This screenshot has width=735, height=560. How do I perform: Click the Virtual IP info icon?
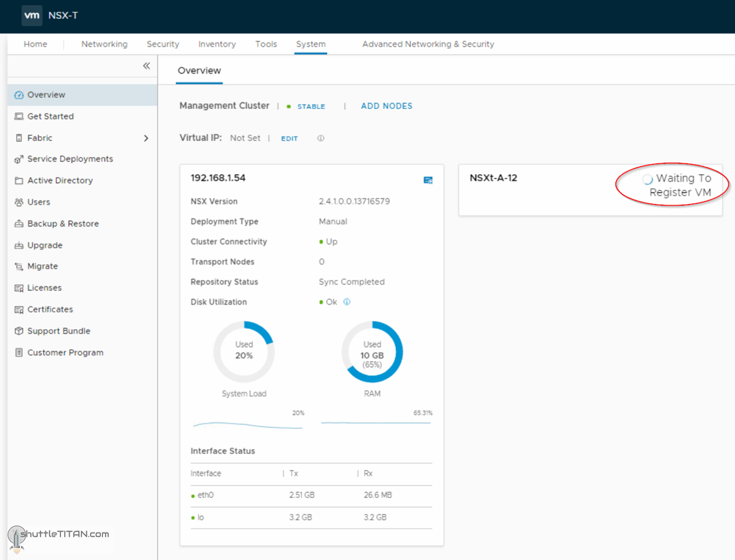click(321, 139)
